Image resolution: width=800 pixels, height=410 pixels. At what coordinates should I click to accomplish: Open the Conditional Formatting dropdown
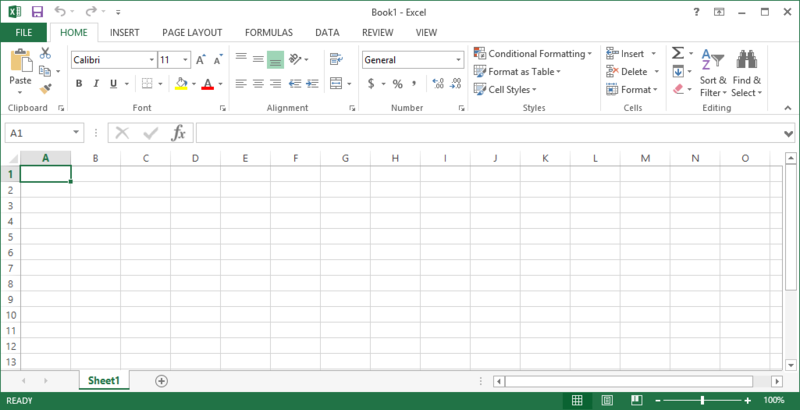tap(533, 54)
